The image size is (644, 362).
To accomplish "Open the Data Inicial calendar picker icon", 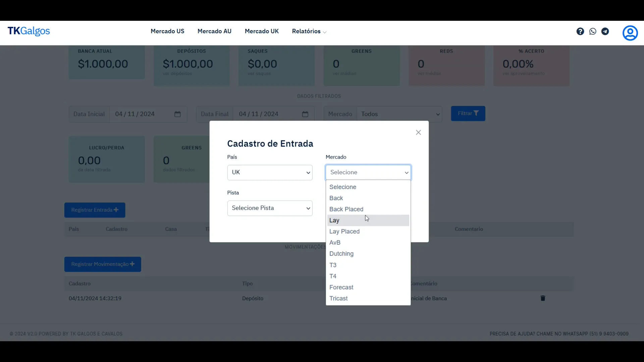I will point(177,114).
